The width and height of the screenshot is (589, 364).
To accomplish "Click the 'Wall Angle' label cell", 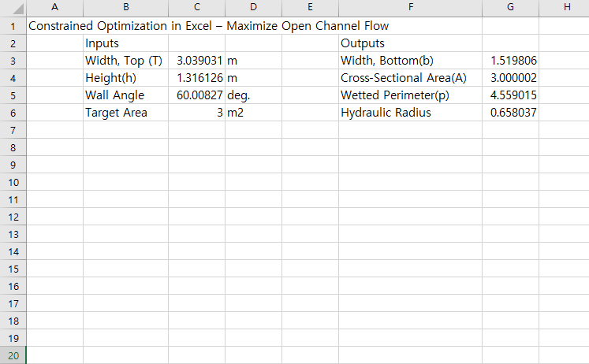I will pyautogui.click(x=126, y=95).
